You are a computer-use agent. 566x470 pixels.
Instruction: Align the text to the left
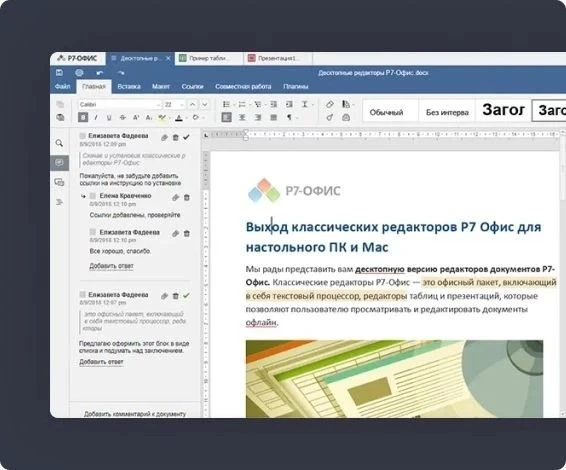pos(227,117)
